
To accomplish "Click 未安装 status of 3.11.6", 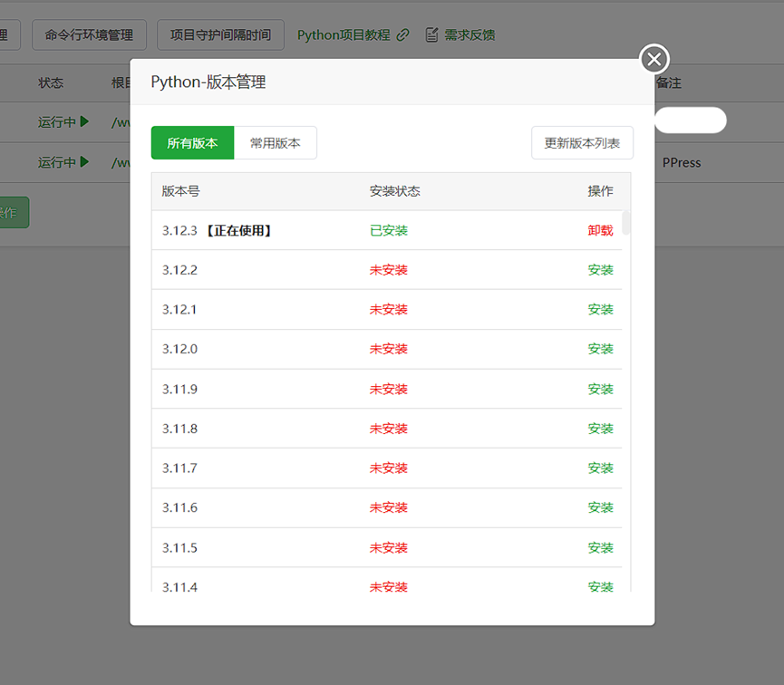I will (389, 507).
